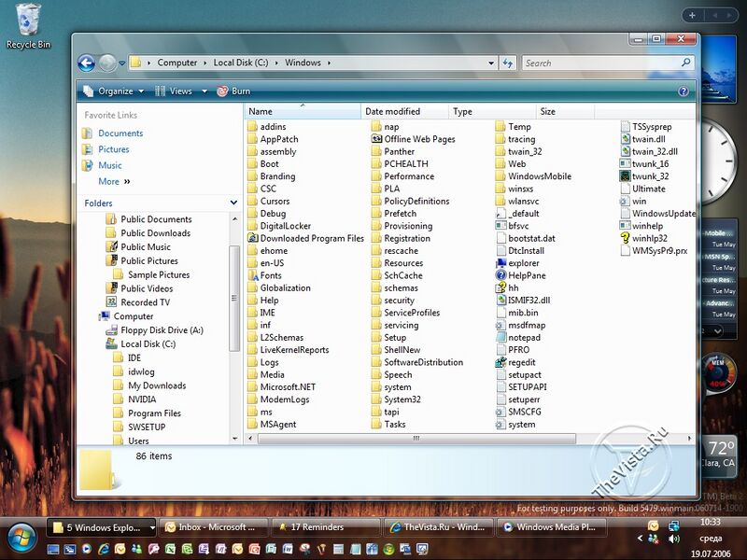Switch to Windows Media Player taskbar button
The height and width of the screenshot is (560, 747).
click(x=549, y=527)
